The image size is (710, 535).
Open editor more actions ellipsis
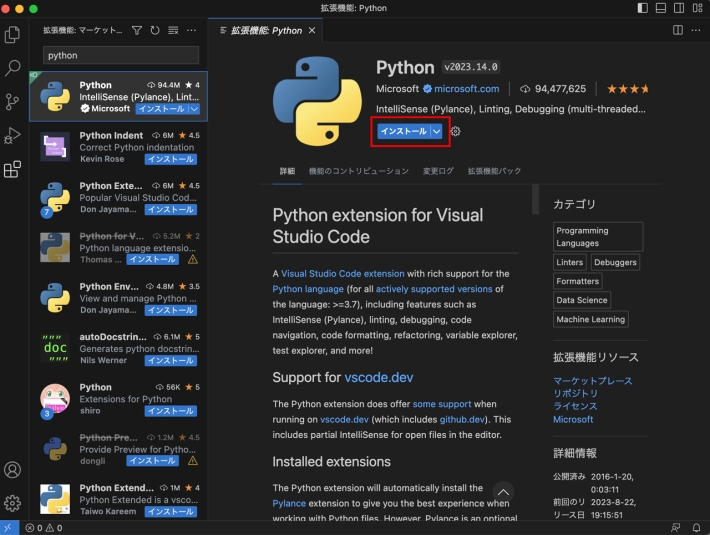point(696,30)
